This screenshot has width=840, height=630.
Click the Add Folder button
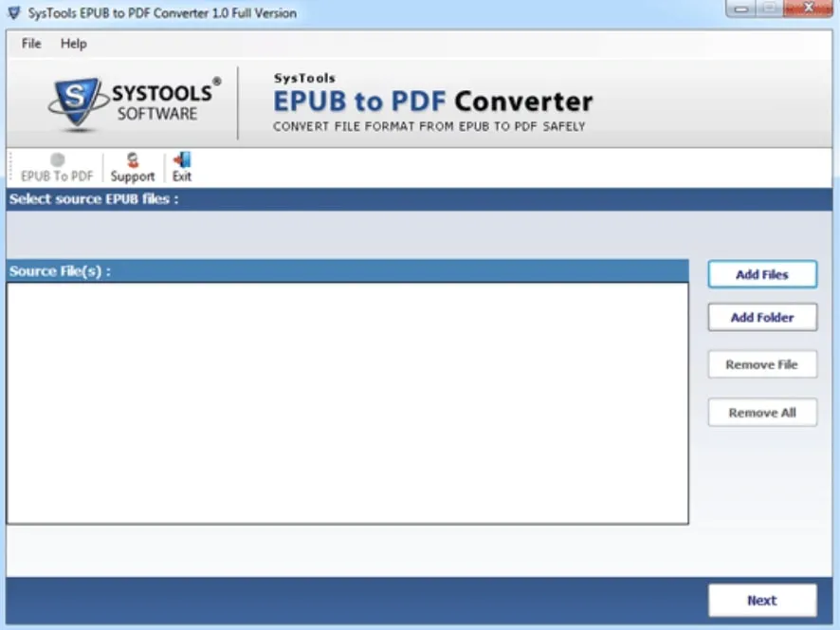tap(761, 317)
